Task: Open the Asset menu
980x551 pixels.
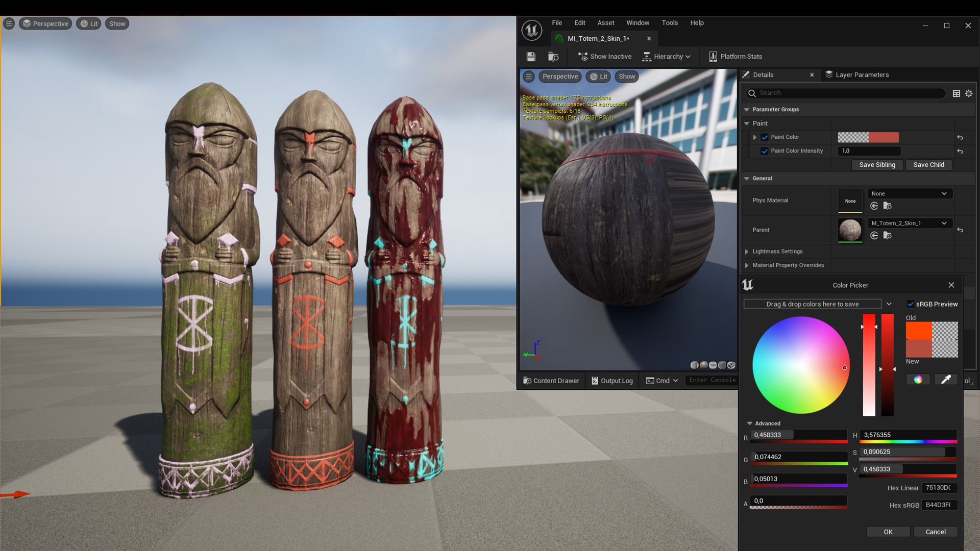Action: click(606, 23)
